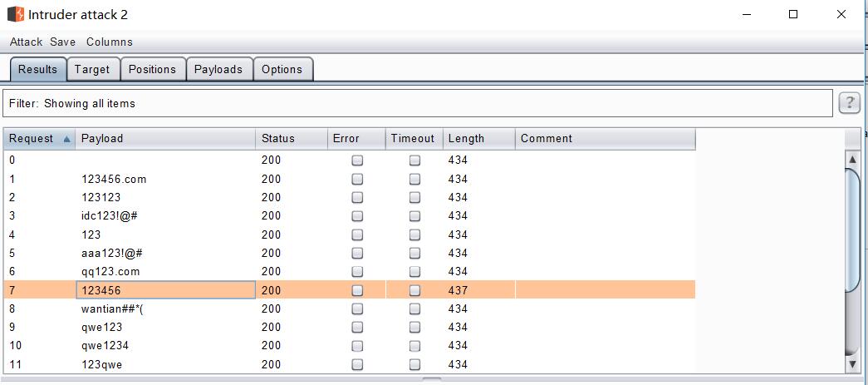Sort by the Payload column header

pos(165,139)
